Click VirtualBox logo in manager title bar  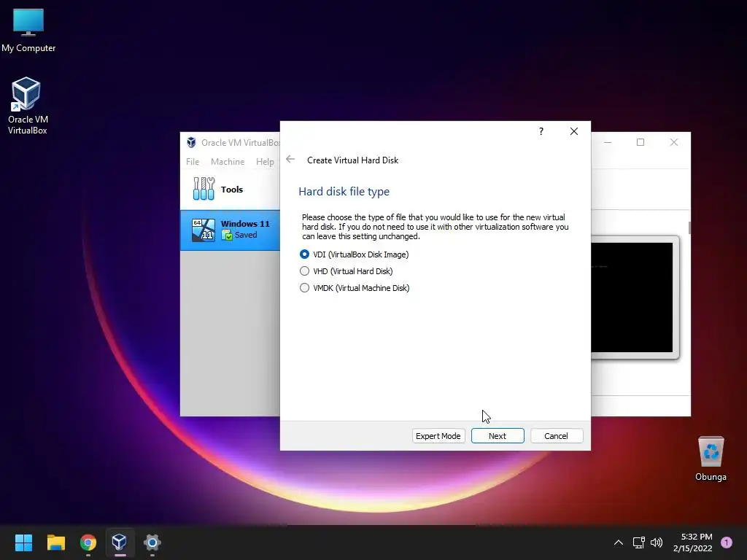192,142
